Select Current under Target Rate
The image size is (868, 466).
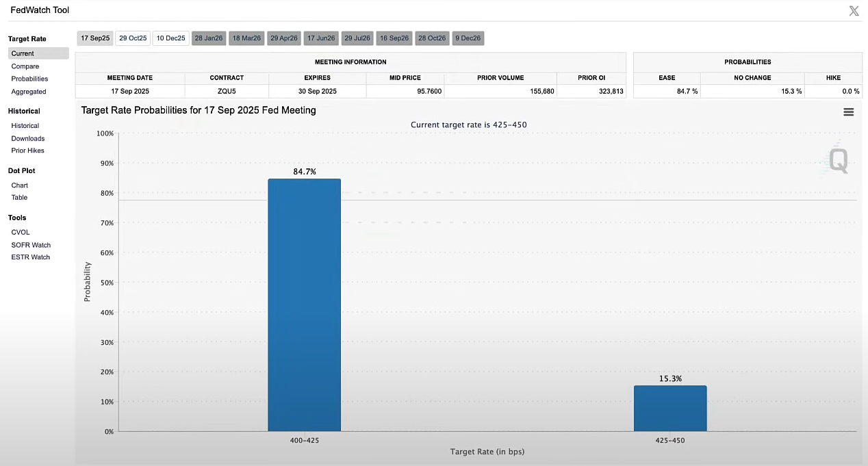(23, 53)
